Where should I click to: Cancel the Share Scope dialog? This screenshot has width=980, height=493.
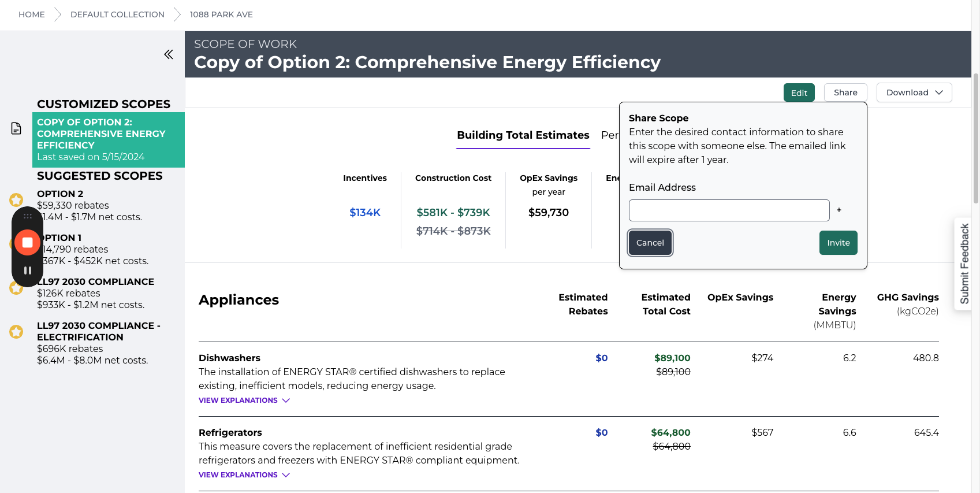(x=650, y=243)
